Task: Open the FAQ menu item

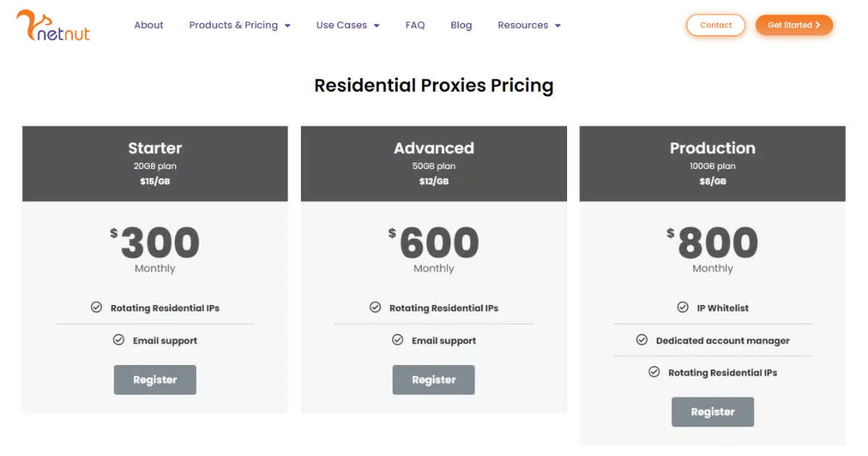Action: coord(415,25)
